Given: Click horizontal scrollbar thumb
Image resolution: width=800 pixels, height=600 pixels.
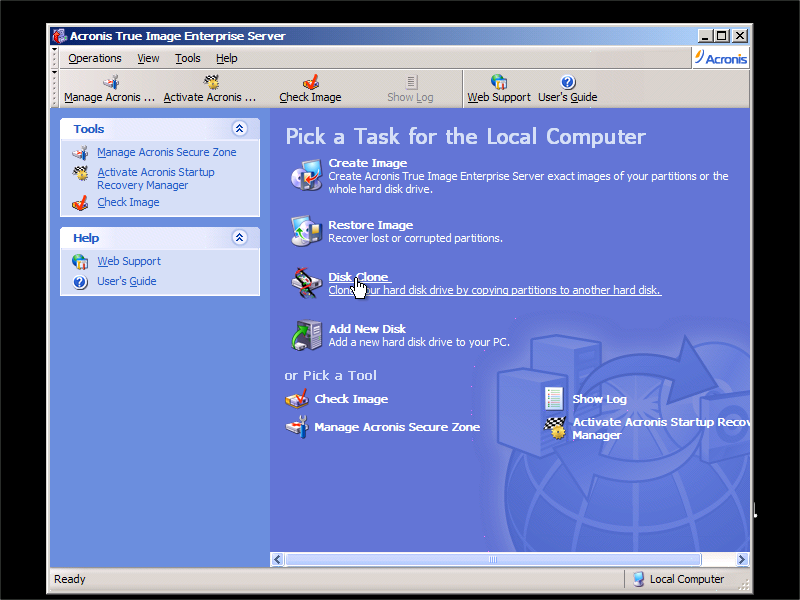Looking at the screenshot, I should (493, 559).
